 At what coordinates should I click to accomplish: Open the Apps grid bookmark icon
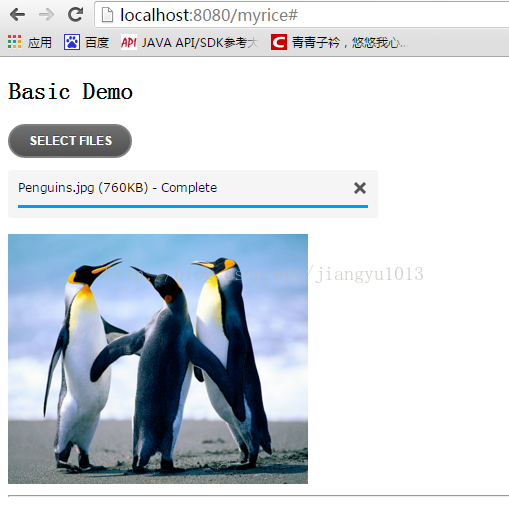point(14,42)
